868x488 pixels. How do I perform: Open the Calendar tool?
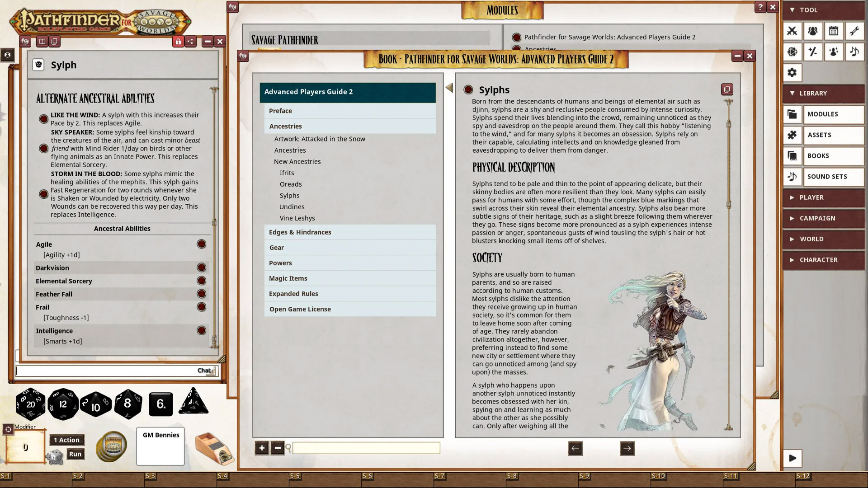(x=834, y=31)
